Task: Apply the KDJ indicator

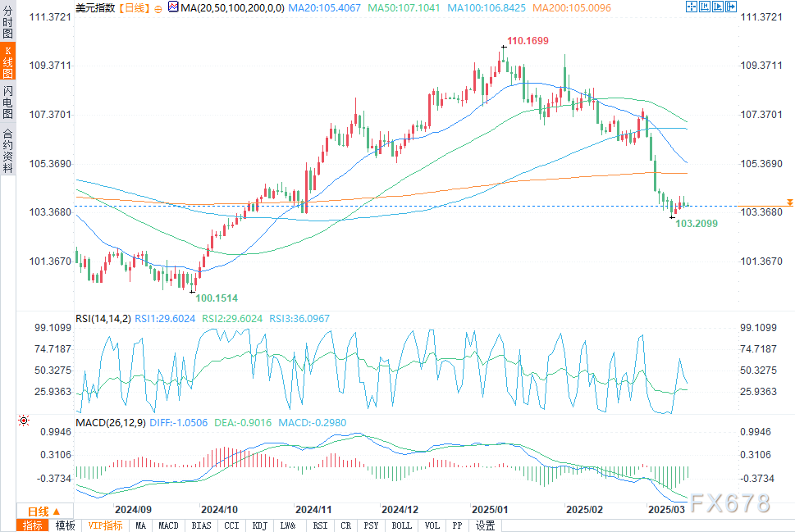Action: [259, 525]
